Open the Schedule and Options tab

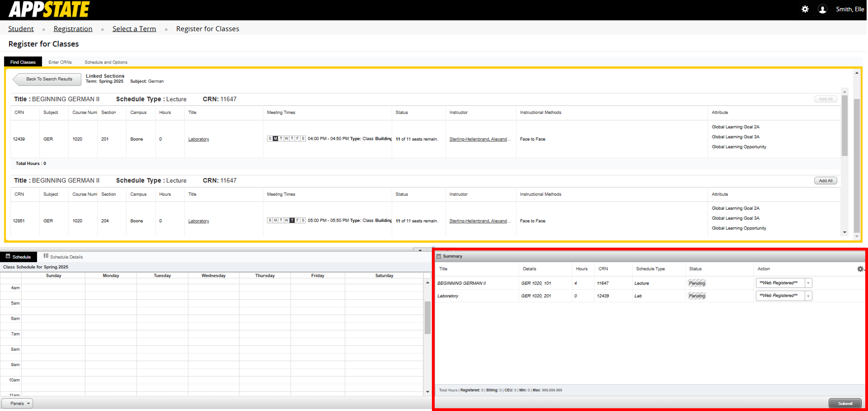106,62
